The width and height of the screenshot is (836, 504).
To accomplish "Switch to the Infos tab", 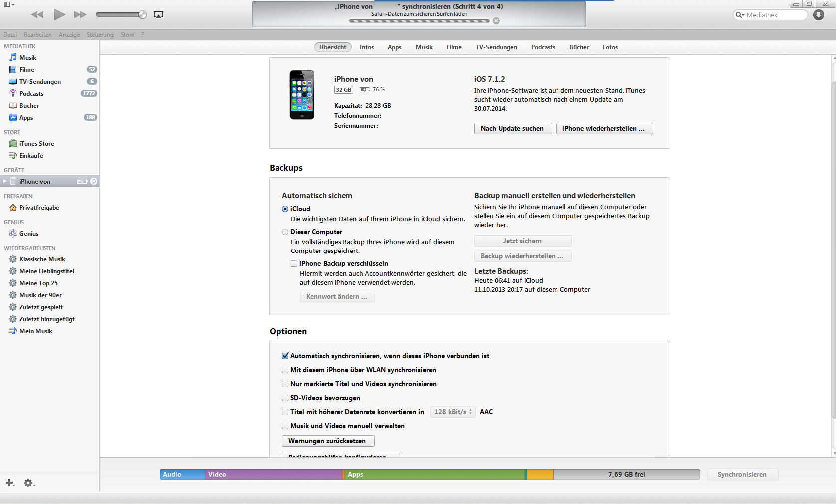I will (x=367, y=47).
